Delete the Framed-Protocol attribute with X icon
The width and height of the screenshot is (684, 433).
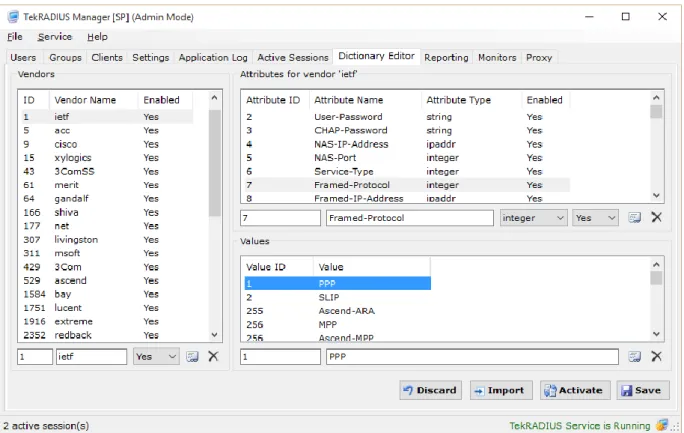(x=657, y=217)
